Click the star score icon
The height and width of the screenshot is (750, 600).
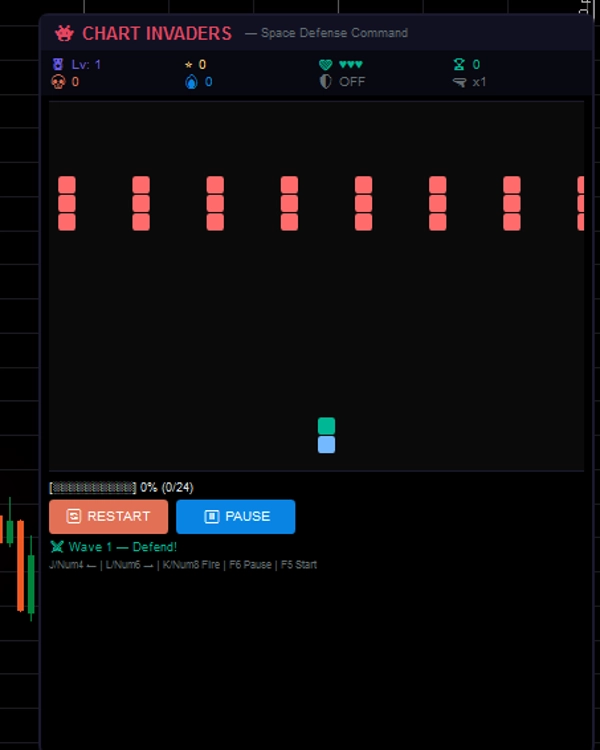tap(189, 65)
